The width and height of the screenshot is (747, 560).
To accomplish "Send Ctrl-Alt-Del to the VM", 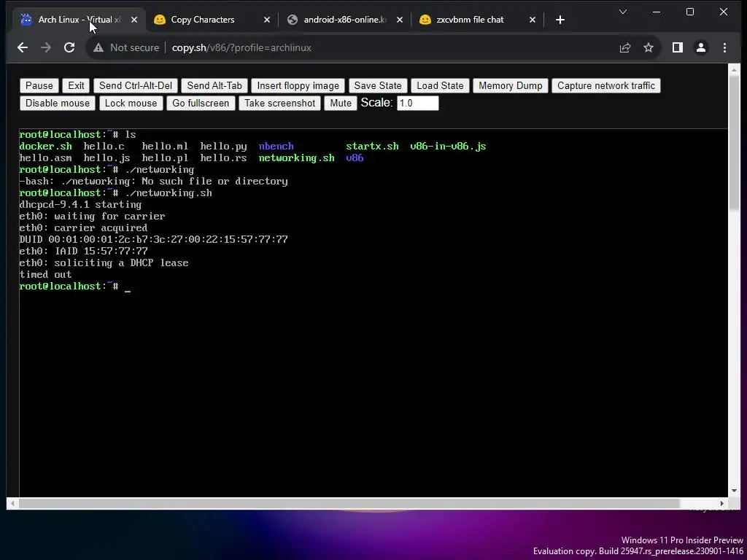I will pos(136,86).
